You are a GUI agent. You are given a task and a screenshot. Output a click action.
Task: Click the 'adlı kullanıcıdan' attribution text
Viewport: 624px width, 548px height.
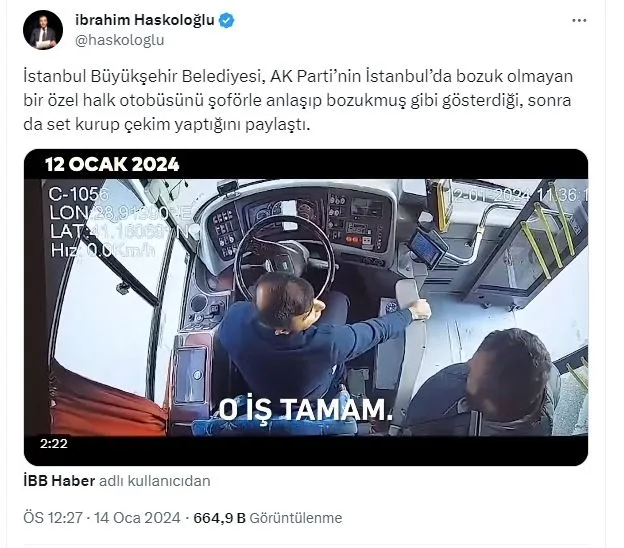pos(154,481)
